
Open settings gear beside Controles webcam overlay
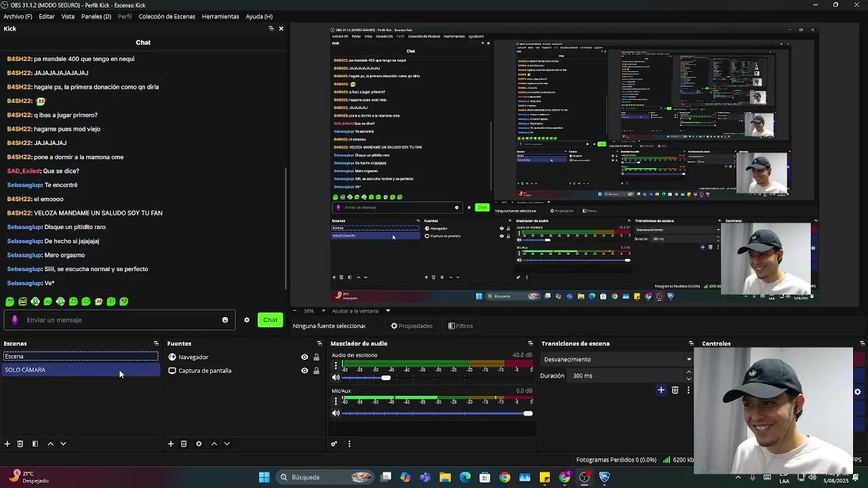click(x=857, y=392)
